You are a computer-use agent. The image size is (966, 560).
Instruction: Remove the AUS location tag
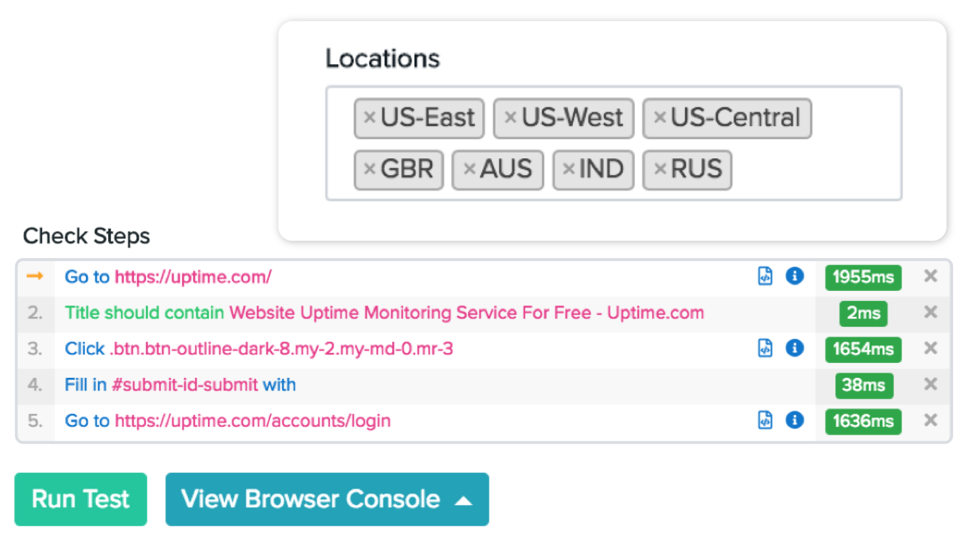(x=469, y=168)
